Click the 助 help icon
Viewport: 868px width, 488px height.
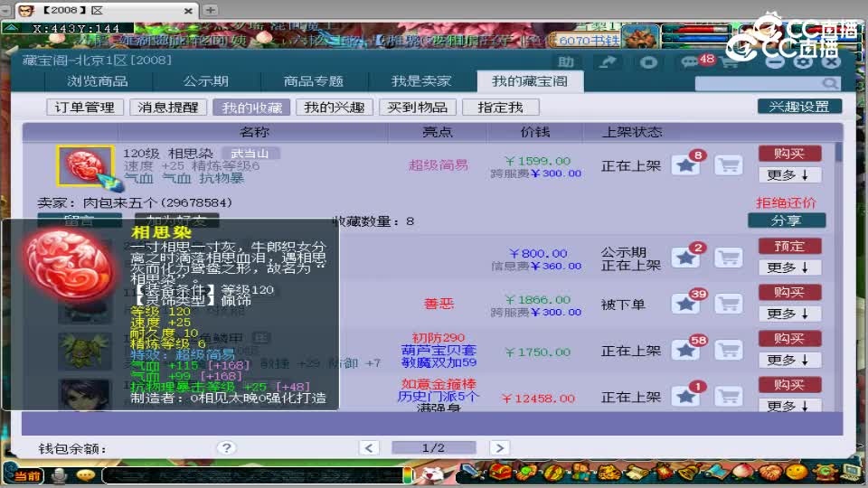[566, 62]
